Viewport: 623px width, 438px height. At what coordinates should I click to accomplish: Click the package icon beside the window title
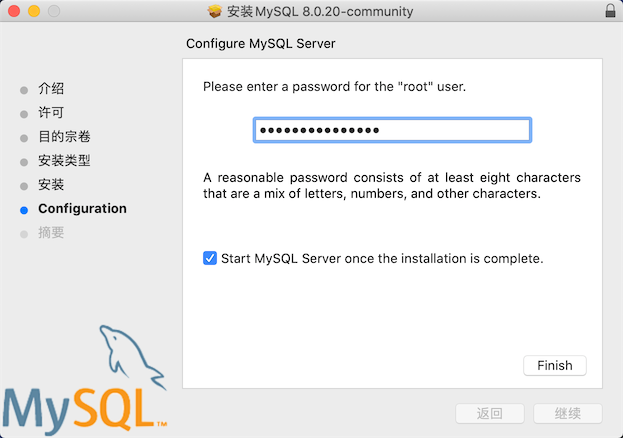tap(214, 12)
